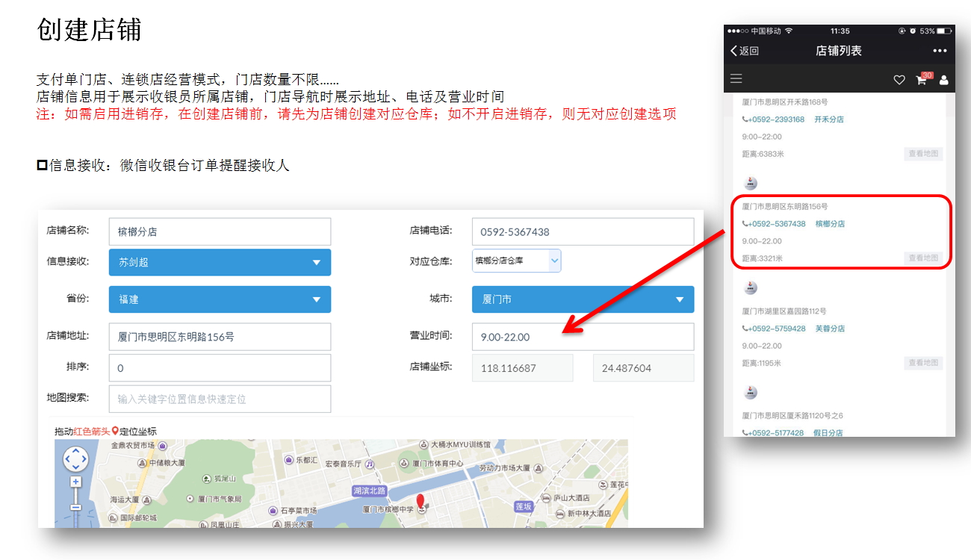Click the map zoom-in plus button
The image size is (971, 560).
click(75, 482)
